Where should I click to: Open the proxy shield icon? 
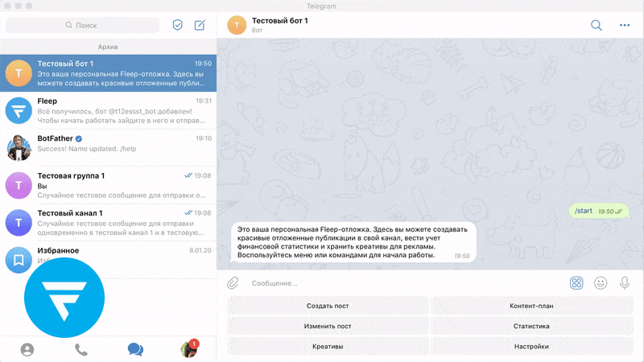tap(177, 25)
